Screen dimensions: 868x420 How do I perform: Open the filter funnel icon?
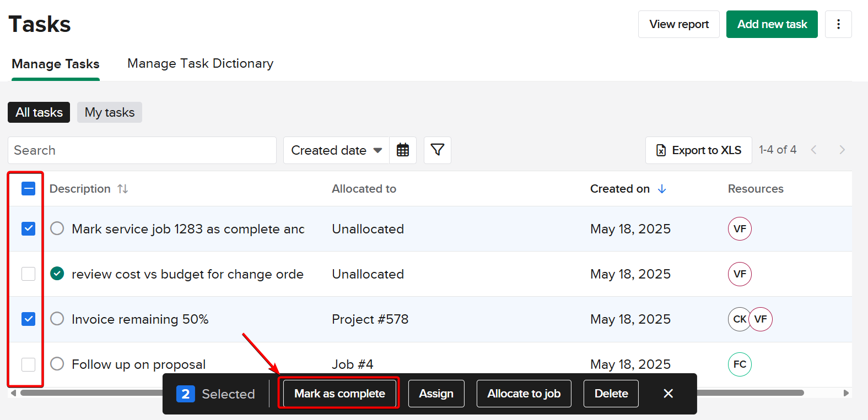[x=438, y=150]
